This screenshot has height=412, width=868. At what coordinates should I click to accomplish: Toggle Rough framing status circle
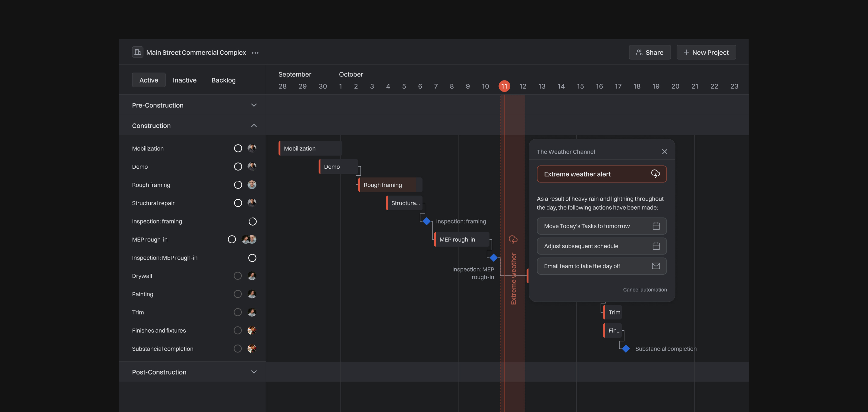[x=238, y=185]
